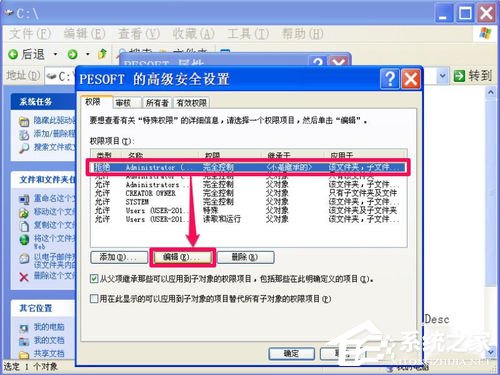500x375 pixels.
Task: Switch to the 所有者 tab
Action: coord(157,103)
